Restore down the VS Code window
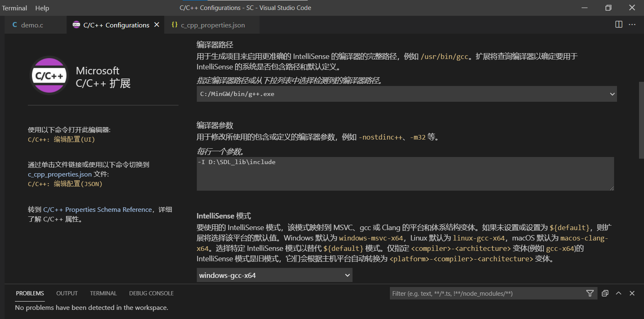The height and width of the screenshot is (319, 644). coord(609,8)
